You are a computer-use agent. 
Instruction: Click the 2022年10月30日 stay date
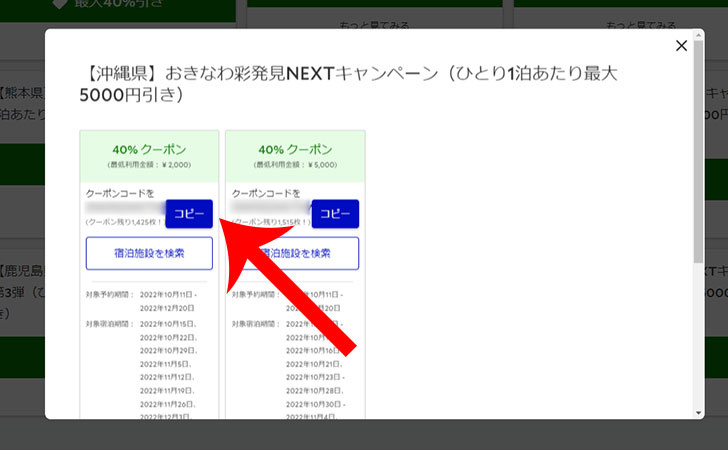[315, 404]
